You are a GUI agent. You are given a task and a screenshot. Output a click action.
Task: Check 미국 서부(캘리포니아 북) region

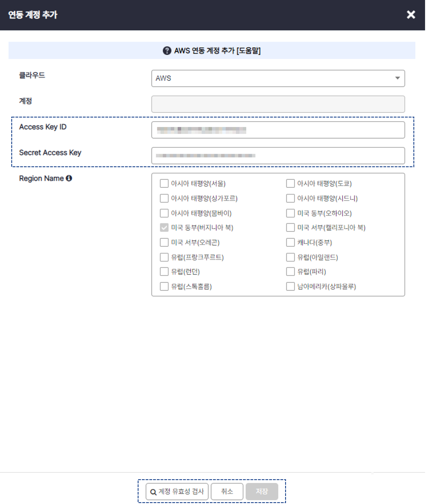(290, 228)
